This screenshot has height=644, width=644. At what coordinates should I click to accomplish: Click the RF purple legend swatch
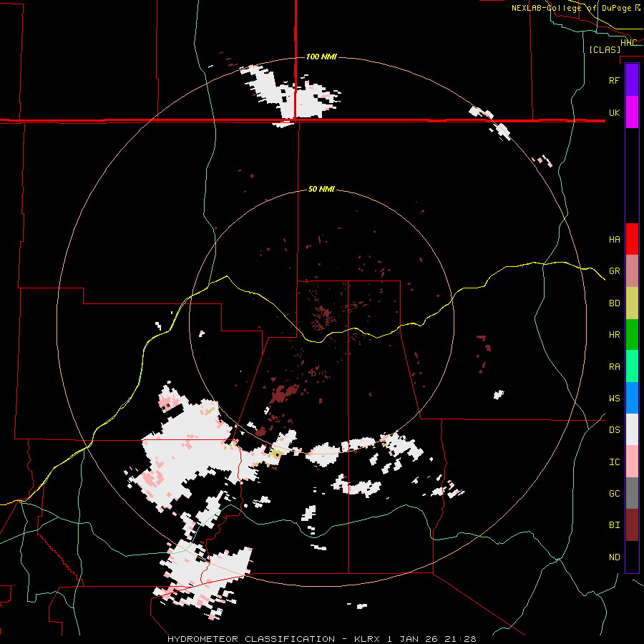click(632, 80)
